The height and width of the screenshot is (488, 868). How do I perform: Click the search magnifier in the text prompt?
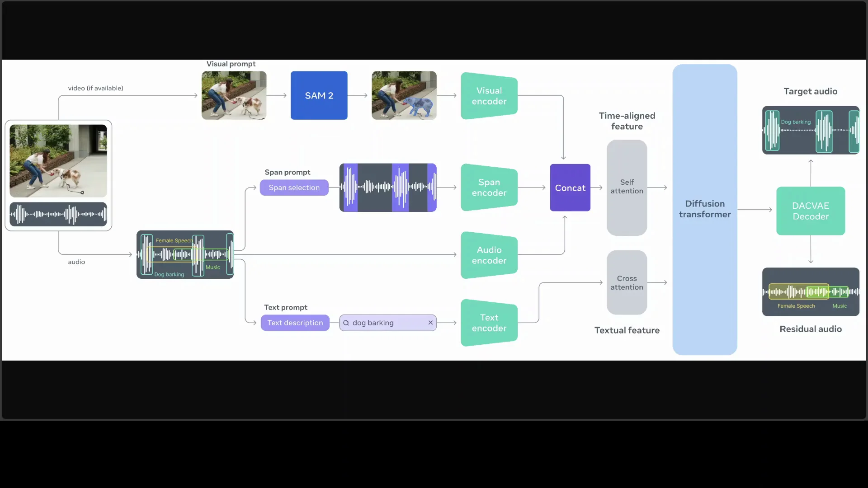point(346,323)
